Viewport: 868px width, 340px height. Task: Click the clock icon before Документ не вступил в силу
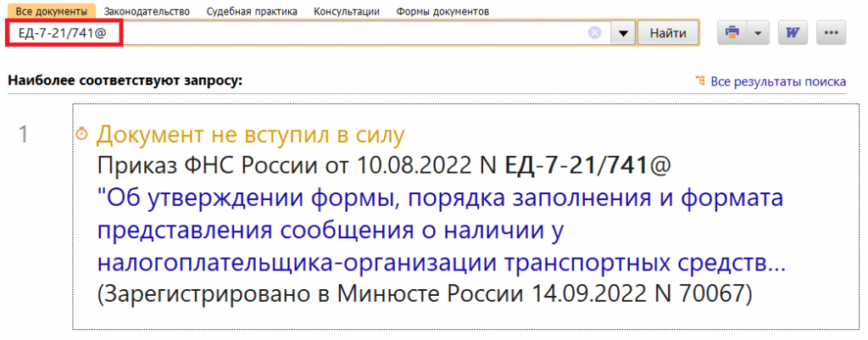coord(81,133)
